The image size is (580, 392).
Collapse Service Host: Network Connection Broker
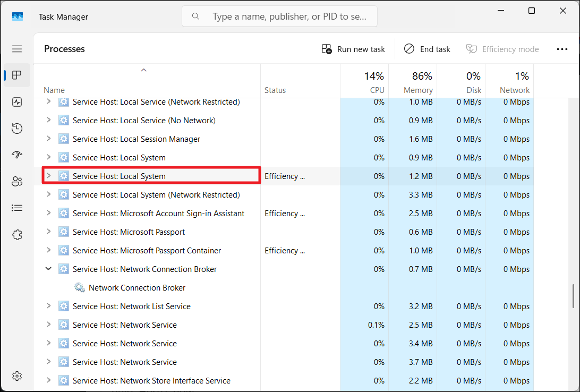pos(48,269)
